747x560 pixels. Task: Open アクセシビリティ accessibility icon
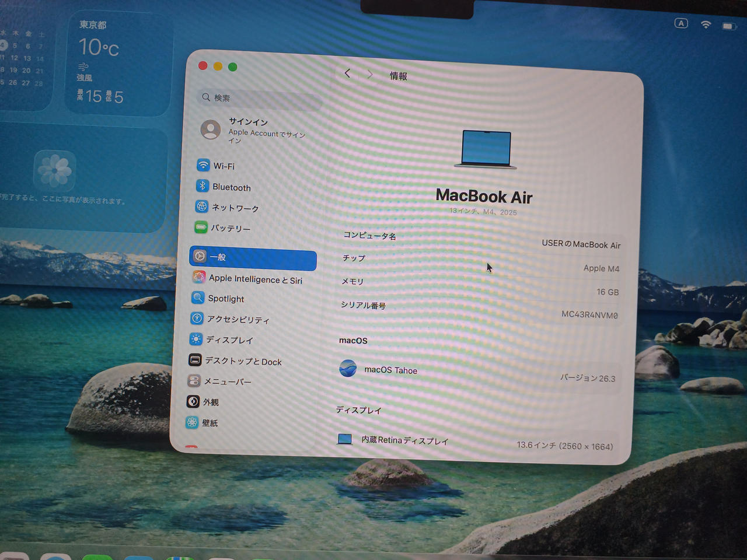tap(197, 318)
